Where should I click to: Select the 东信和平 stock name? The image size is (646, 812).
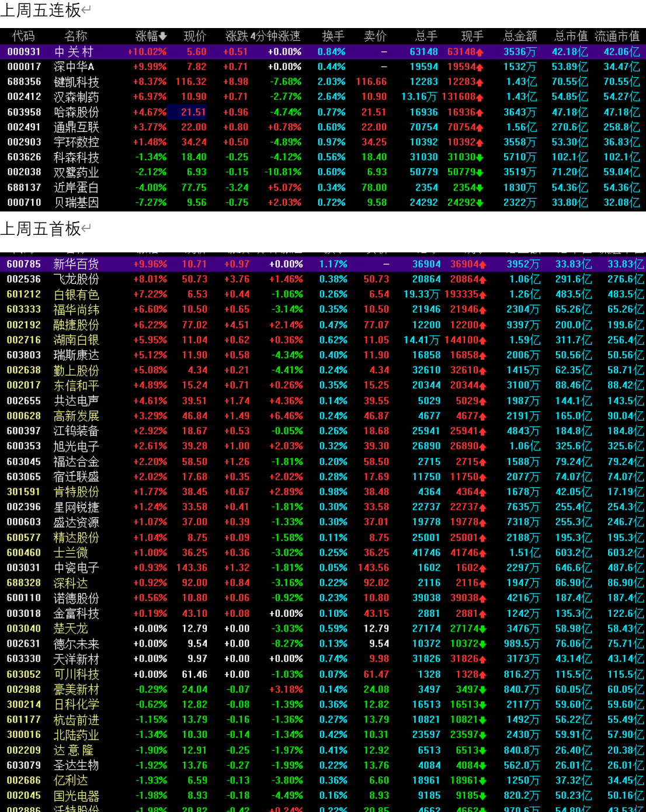[x=77, y=386]
